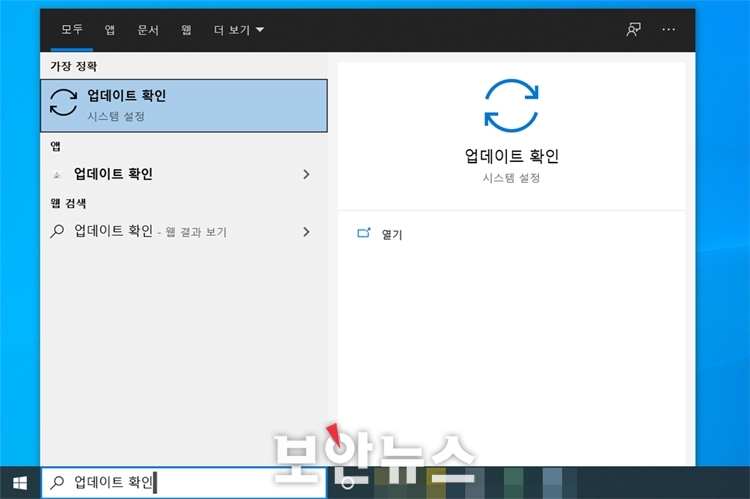Switch to the 모두 tab
The image size is (750, 499).
[x=72, y=30]
